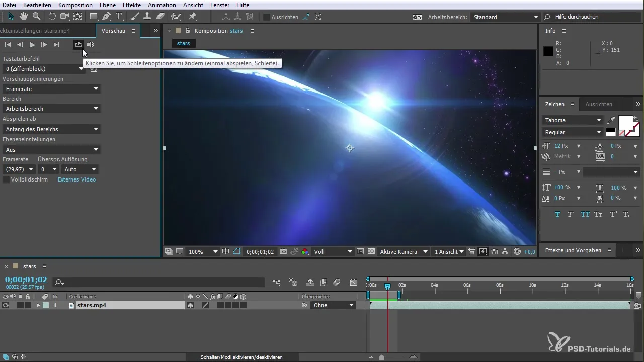644x362 pixels.
Task: Open the Animation menu
Action: (162, 5)
